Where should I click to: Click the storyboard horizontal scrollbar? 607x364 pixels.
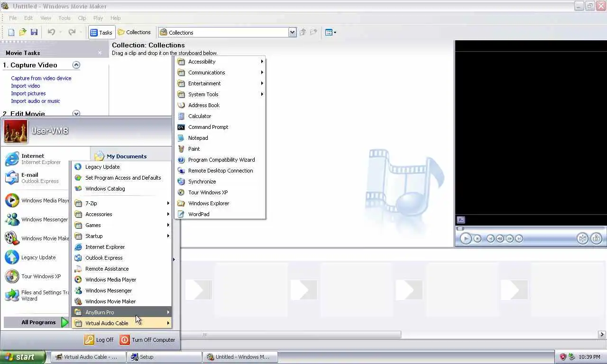(x=290, y=335)
